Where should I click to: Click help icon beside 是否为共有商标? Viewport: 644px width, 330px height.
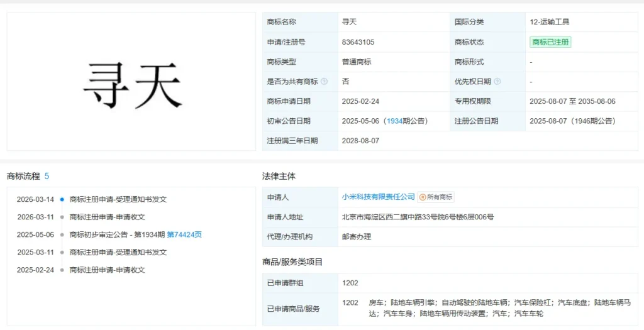tap(324, 82)
